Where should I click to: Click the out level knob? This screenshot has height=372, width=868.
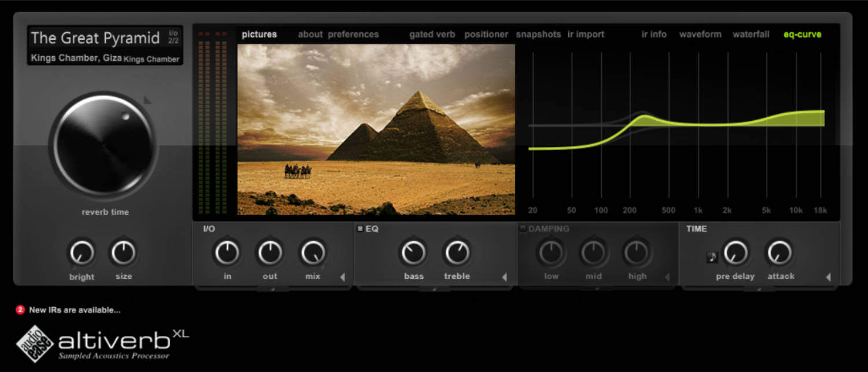[x=270, y=253]
